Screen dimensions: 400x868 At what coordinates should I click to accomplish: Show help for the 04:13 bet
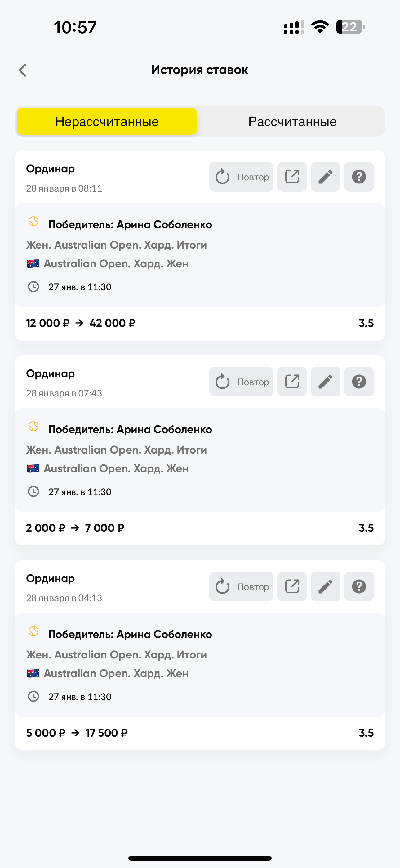pyautogui.click(x=359, y=587)
